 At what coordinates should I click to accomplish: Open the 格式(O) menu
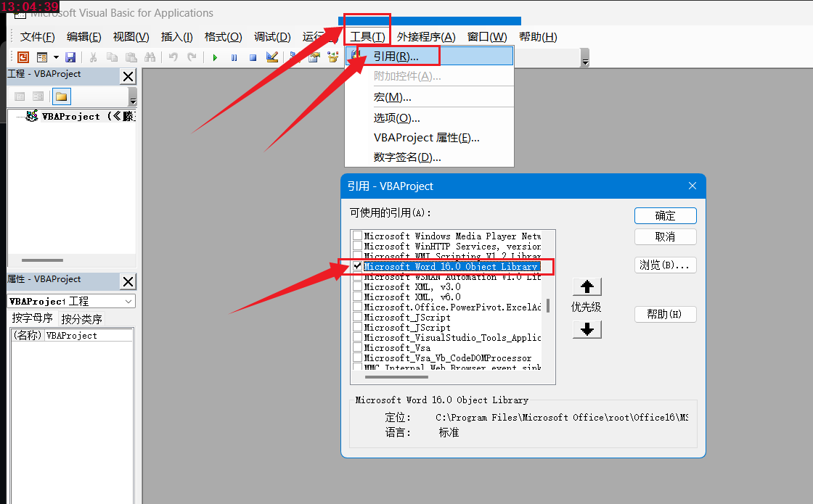pyautogui.click(x=224, y=37)
